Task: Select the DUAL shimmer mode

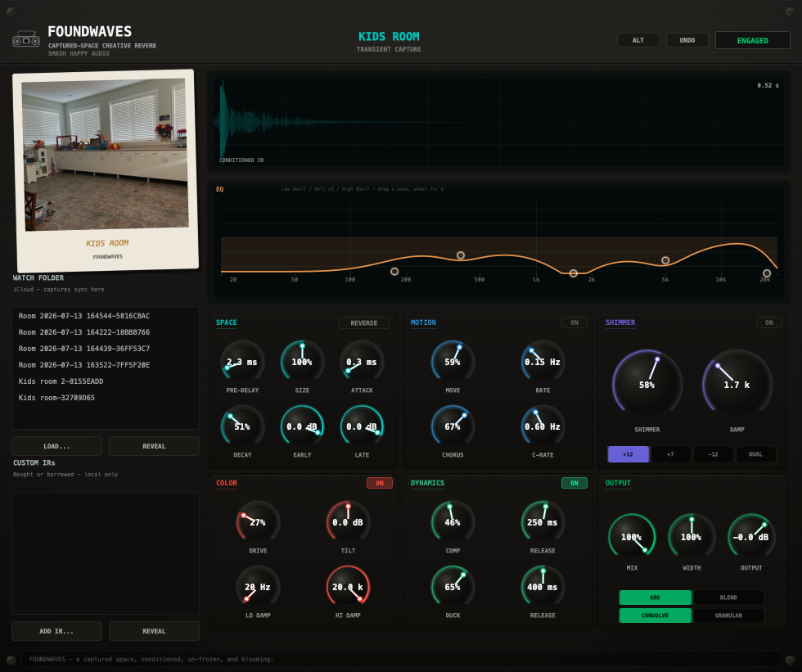Action: [x=755, y=454]
